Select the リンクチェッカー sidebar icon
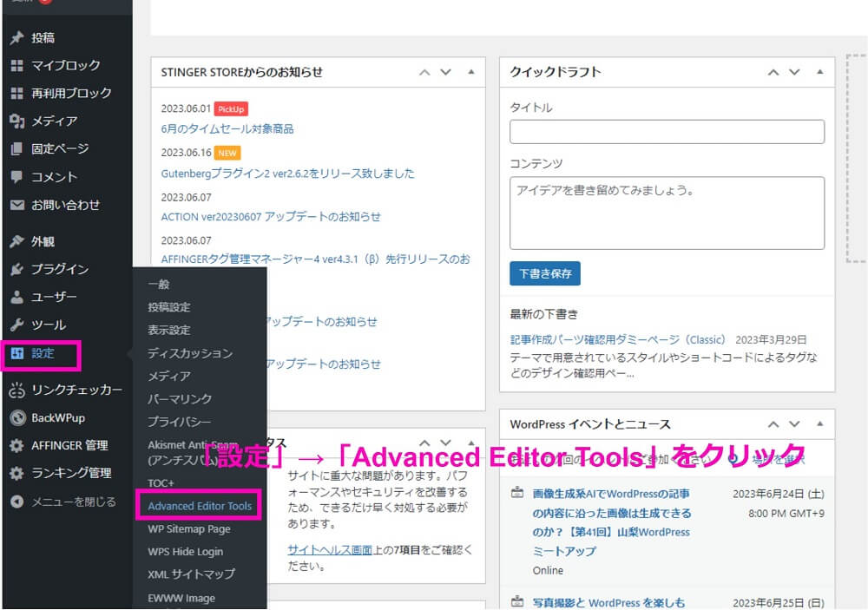Image resolution: width=868 pixels, height=610 pixels. (x=19, y=390)
